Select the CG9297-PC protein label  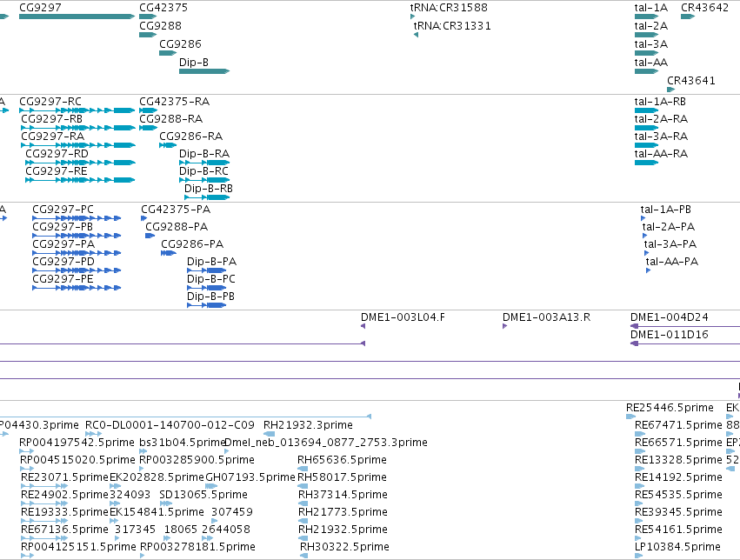tap(63, 210)
